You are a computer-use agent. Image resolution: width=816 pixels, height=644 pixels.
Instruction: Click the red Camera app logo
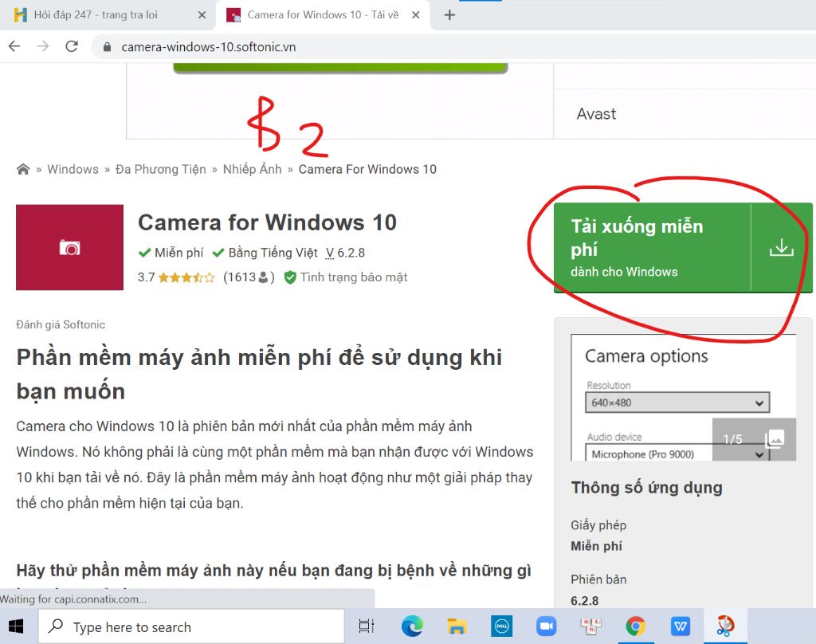click(x=70, y=247)
